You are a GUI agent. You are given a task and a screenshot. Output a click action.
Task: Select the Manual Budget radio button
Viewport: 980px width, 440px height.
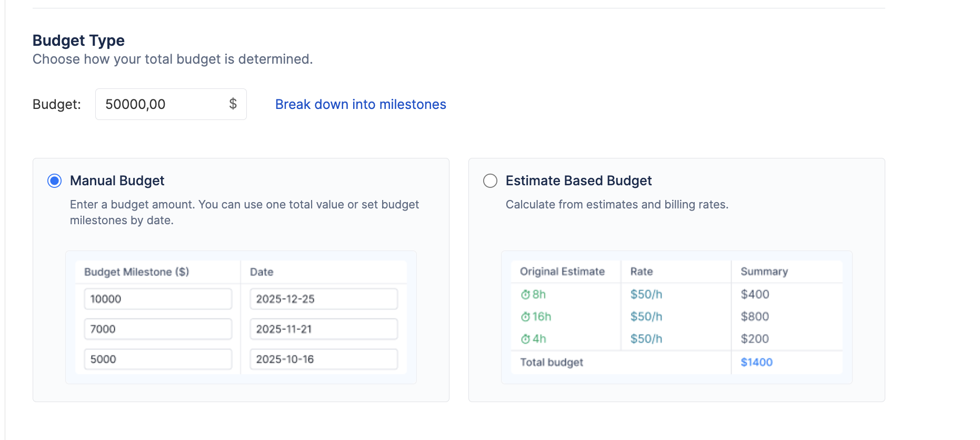55,181
